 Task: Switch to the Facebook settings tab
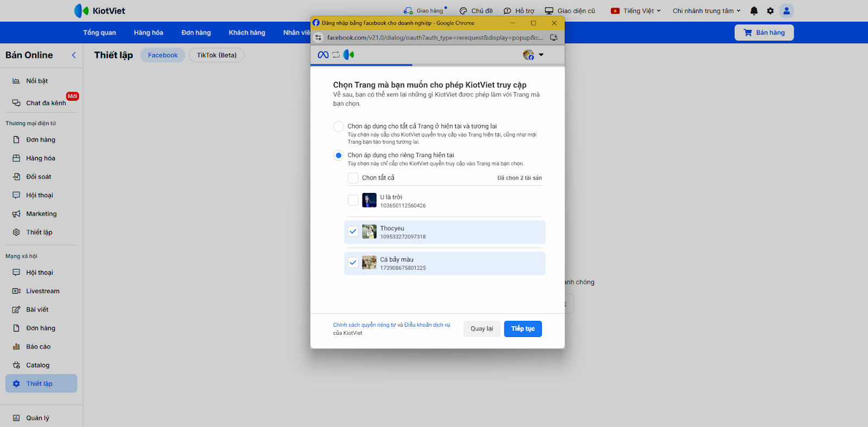tap(163, 55)
